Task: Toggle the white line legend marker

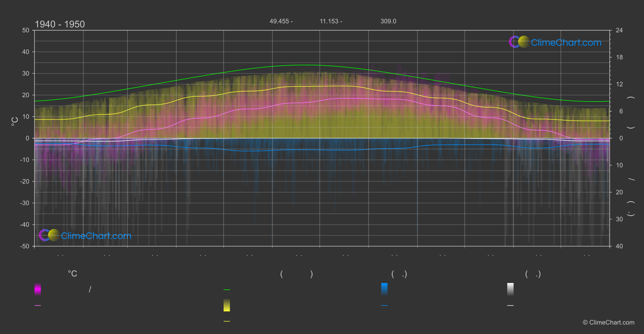Action: coord(511,306)
